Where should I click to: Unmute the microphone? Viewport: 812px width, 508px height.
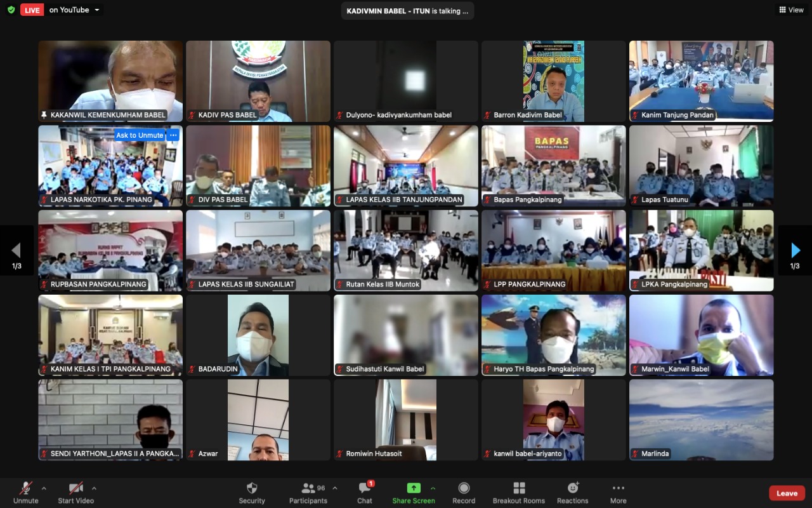(x=26, y=492)
